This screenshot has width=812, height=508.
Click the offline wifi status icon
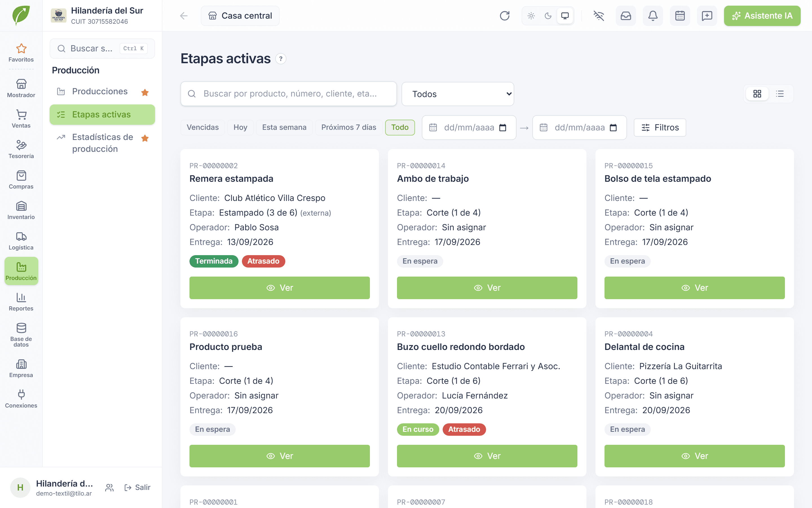coord(599,16)
